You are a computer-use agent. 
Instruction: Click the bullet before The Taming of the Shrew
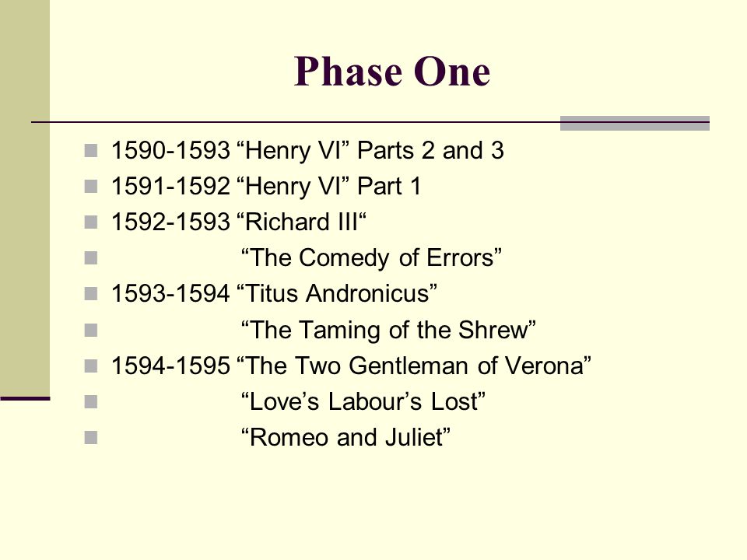(91, 331)
